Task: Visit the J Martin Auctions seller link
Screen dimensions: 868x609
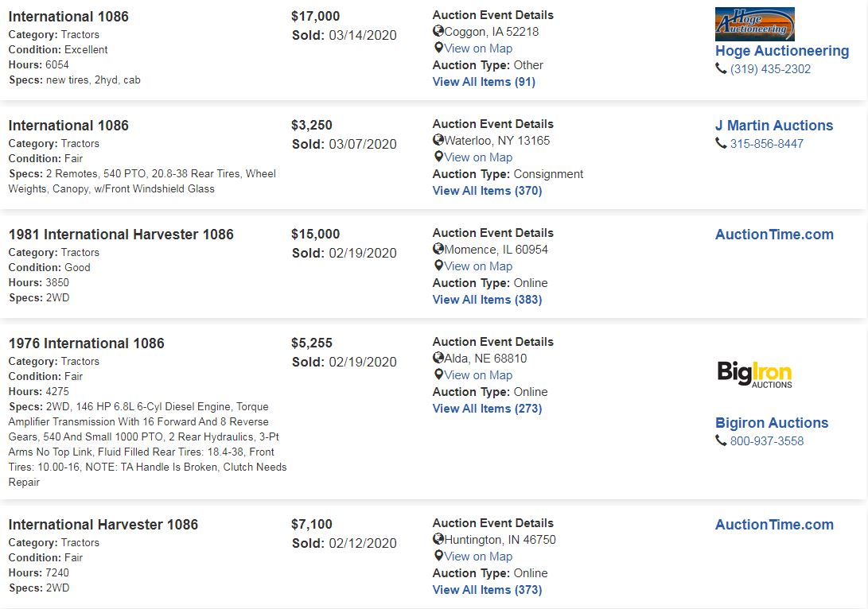Action: [774, 126]
